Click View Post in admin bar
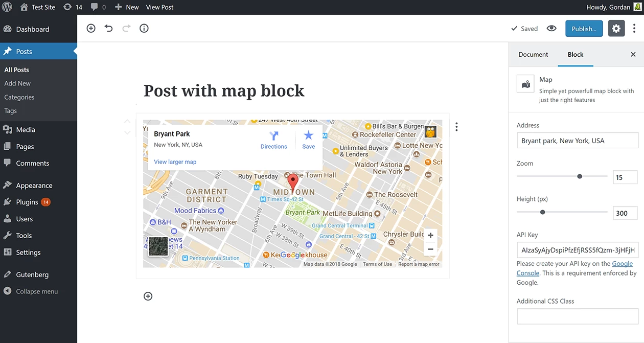The image size is (644, 343). pyautogui.click(x=159, y=7)
